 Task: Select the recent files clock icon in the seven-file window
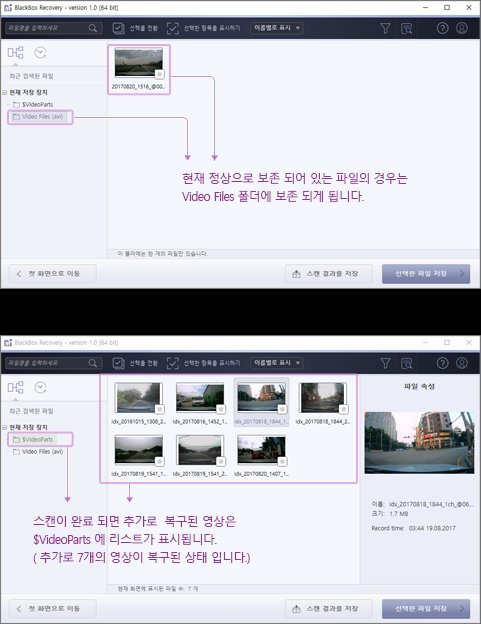(40, 388)
